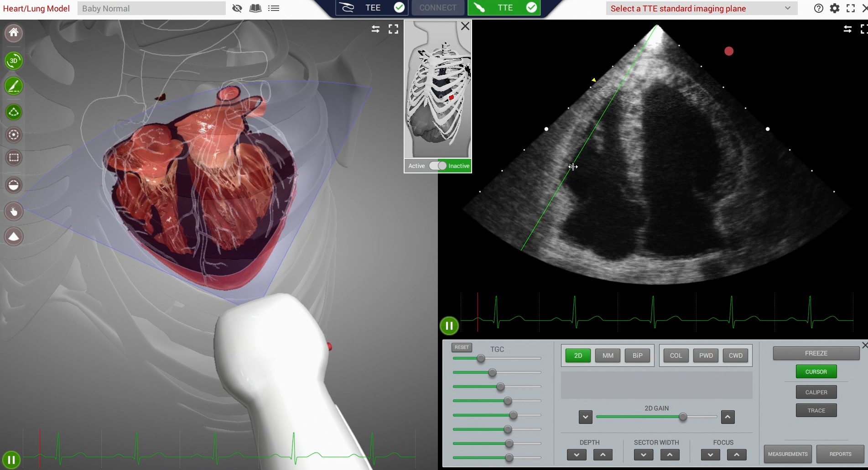
Task: Click the Baby Normal model field
Action: 151,8
